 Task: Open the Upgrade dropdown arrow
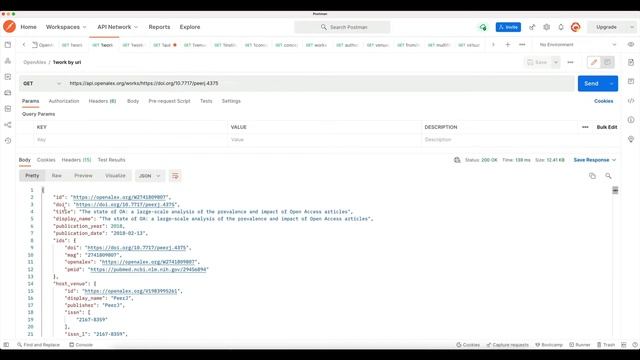[x=631, y=27]
